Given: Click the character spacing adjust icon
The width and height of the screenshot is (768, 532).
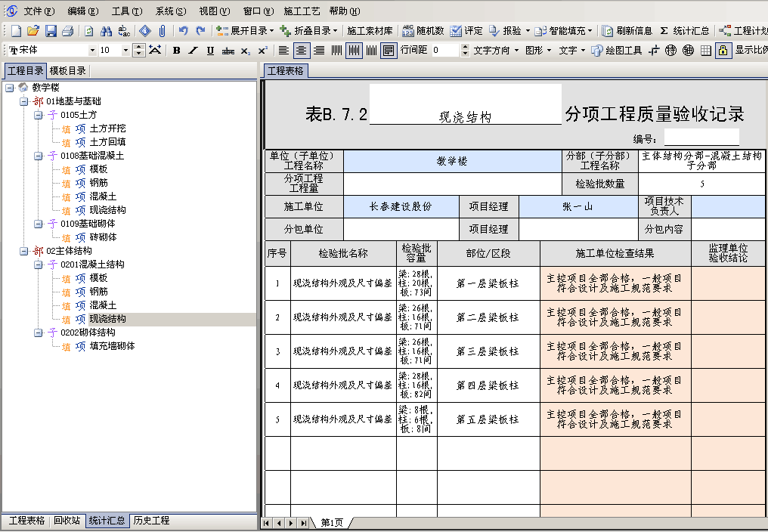Looking at the screenshot, I should (x=155, y=50).
